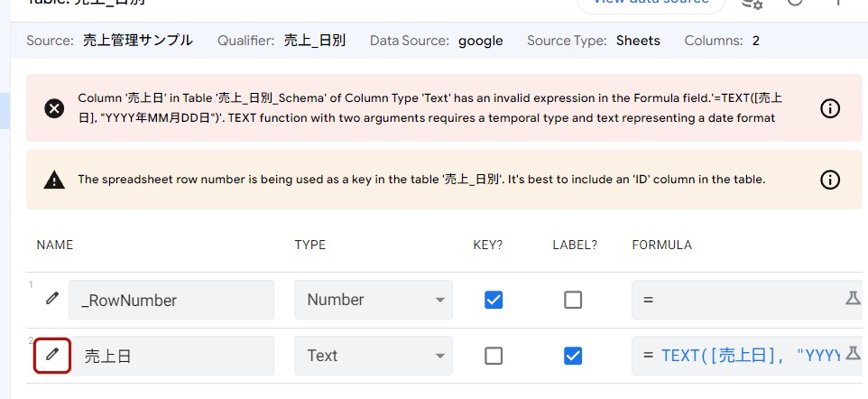Open expression assistant flask for _RowNumber formula
This screenshot has width=868, height=399.
853,299
